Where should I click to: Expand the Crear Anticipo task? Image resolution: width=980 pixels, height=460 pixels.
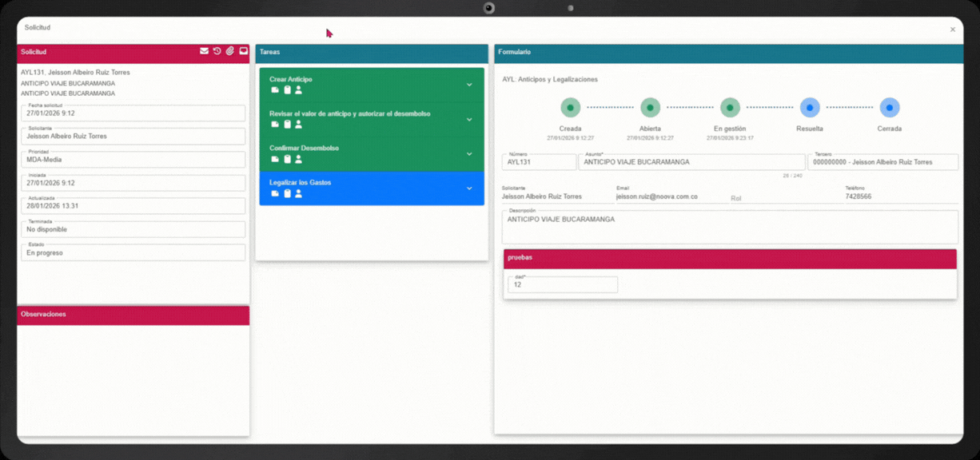[469, 85]
